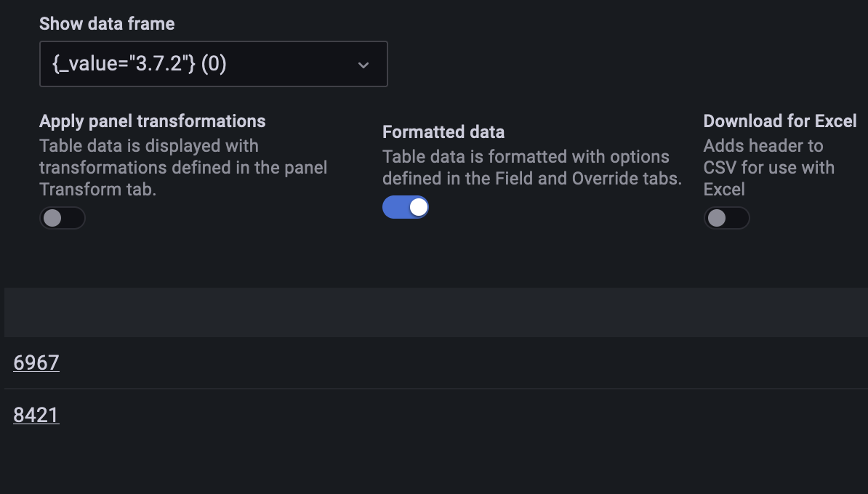
Task: Switch off formatting from Field and Override tabs
Action: pyautogui.click(x=405, y=207)
